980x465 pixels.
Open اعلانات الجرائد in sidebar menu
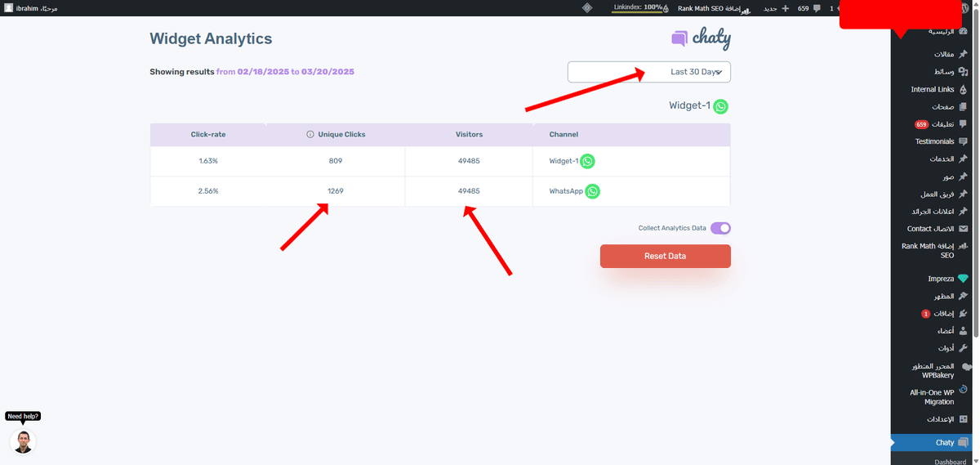(x=933, y=211)
